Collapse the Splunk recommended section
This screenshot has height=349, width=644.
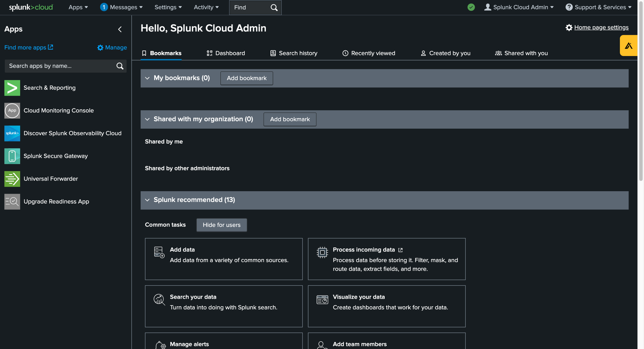tap(147, 200)
